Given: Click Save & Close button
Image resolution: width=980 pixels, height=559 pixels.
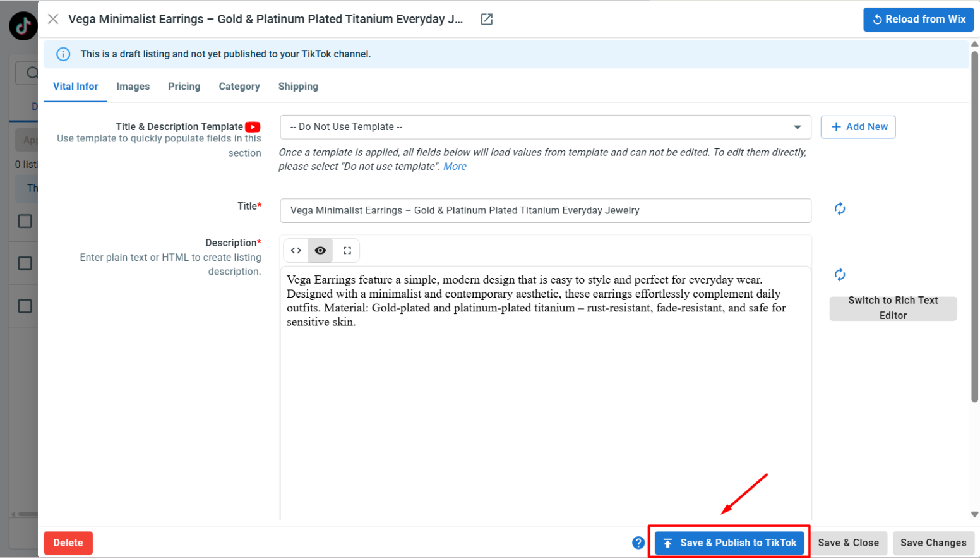Looking at the screenshot, I should (x=848, y=543).
